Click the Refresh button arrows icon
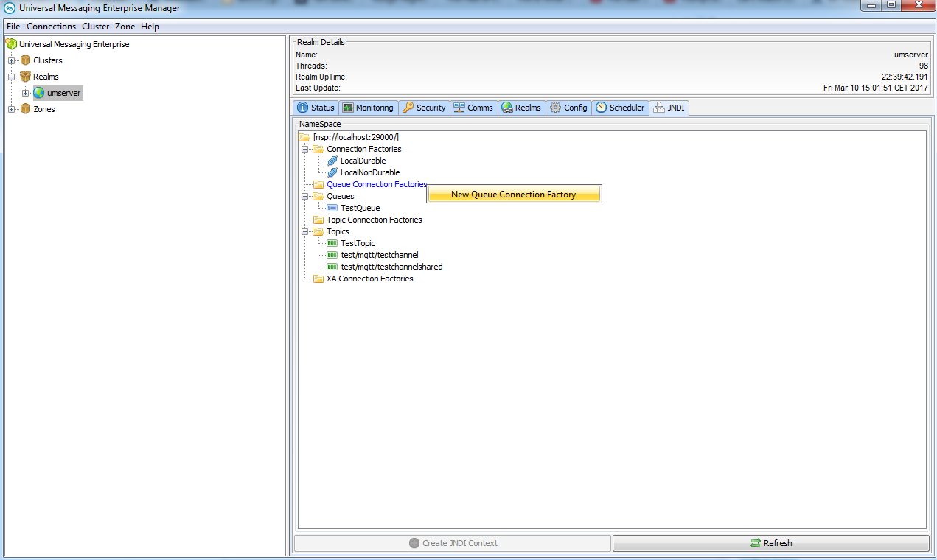937x560 pixels. (755, 543)
